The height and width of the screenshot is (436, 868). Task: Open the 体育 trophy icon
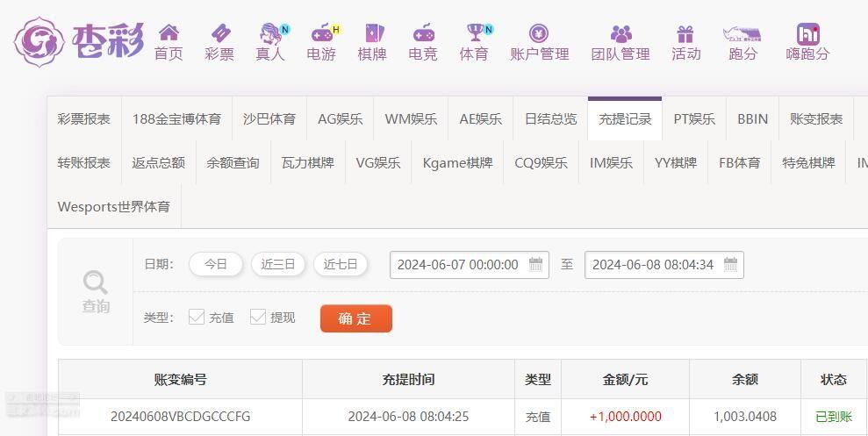pyautogui.click(x=475, y=32)
